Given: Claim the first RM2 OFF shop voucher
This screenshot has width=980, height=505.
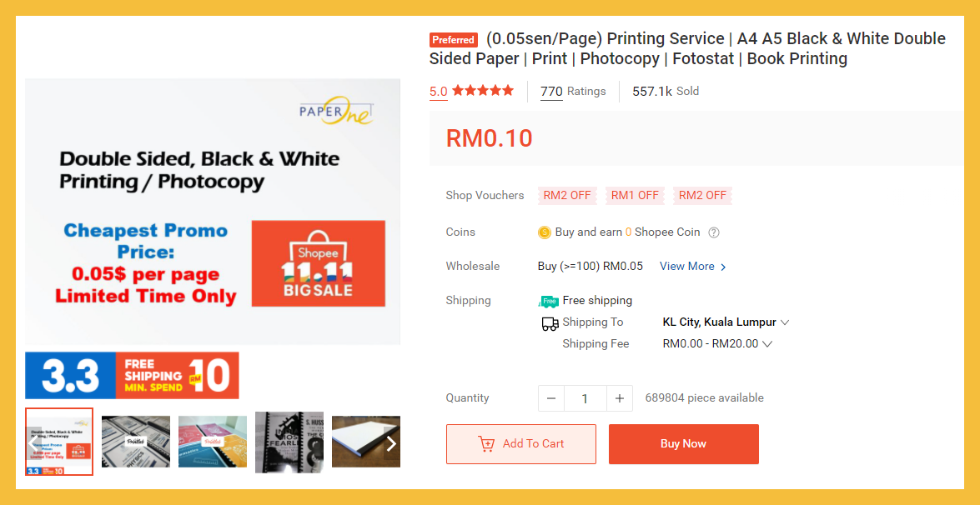Looking at the screenshot, I should pyautogui.click(x=567, y=196).
